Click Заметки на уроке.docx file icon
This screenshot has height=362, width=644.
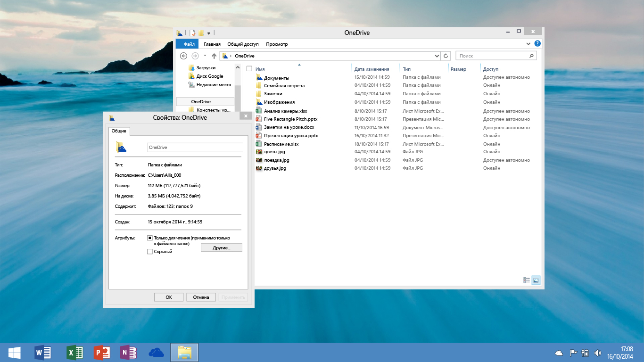pos(259,127)
